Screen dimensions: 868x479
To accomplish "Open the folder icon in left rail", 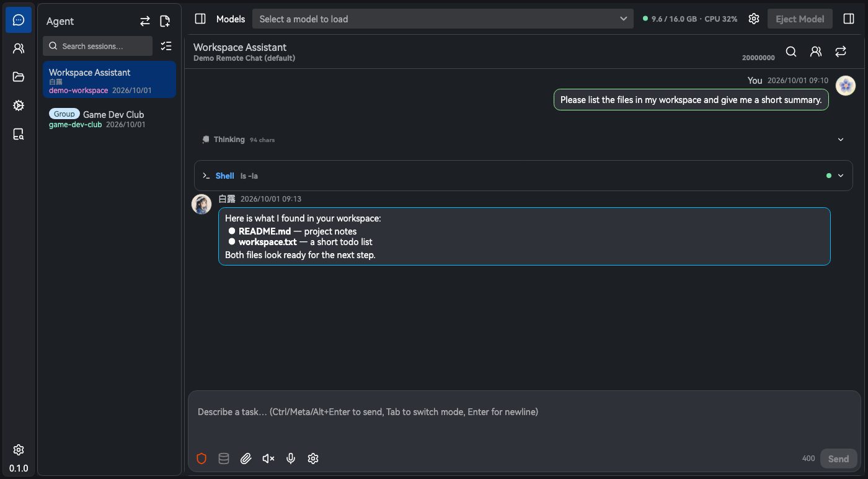I will 19,77.
